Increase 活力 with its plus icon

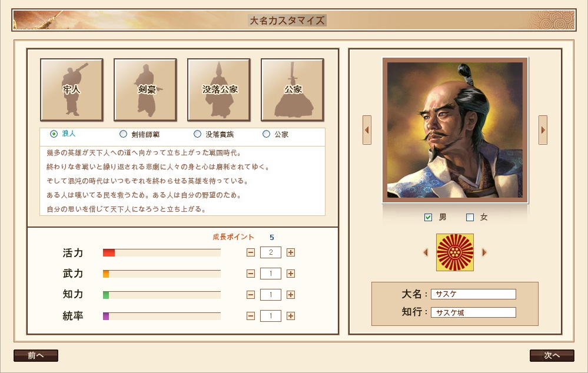point(291,252)
